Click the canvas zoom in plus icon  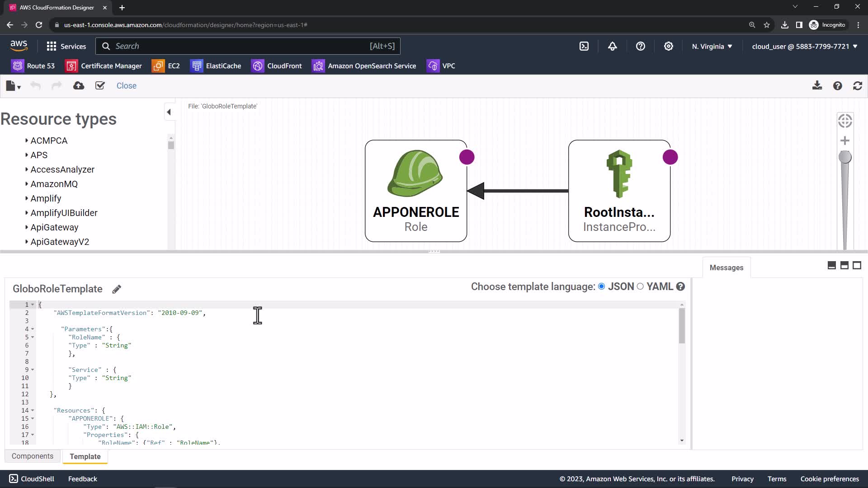[845, 141]
